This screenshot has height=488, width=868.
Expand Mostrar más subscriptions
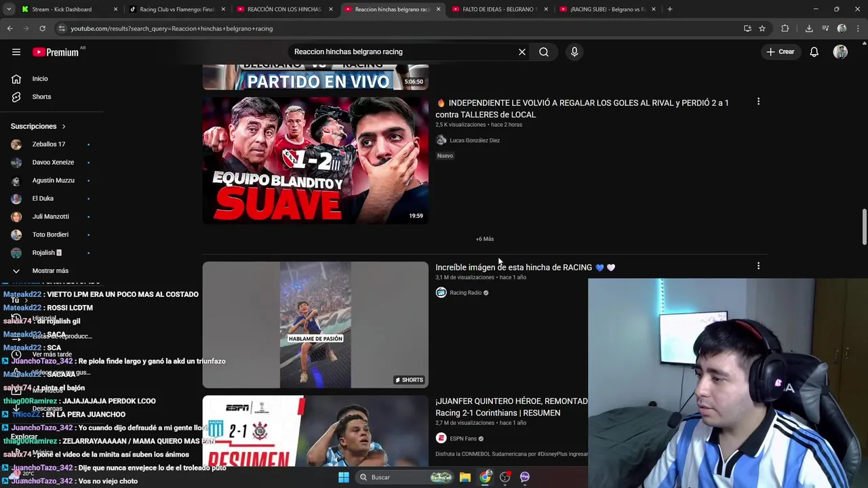point(50,270)
